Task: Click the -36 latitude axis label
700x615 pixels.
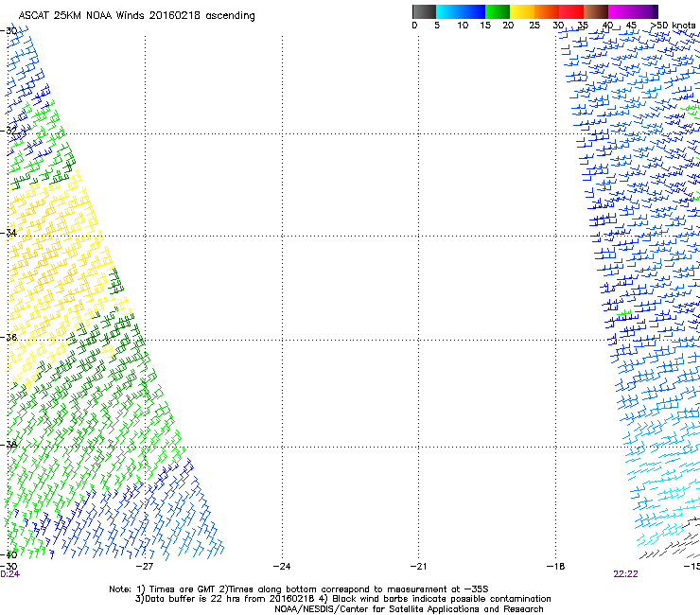Action: [x=9, y=337]
